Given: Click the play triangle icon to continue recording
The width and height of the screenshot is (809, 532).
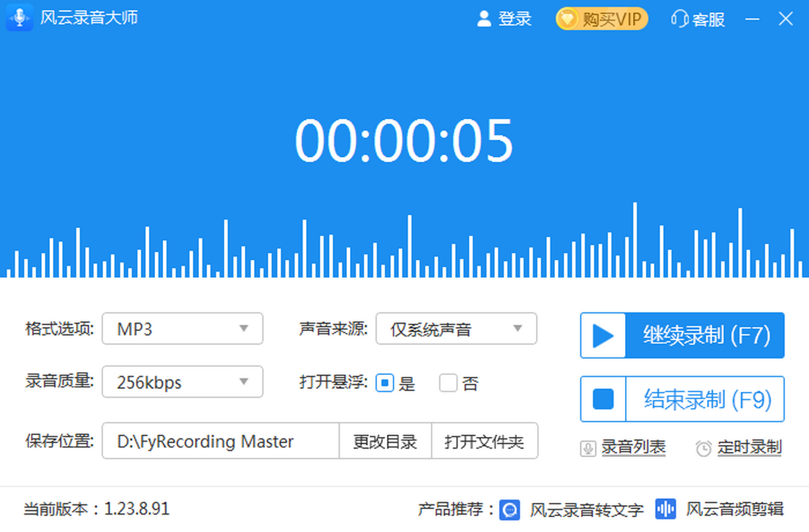Looking at the screenshot, I should click(x=603, y=336).
